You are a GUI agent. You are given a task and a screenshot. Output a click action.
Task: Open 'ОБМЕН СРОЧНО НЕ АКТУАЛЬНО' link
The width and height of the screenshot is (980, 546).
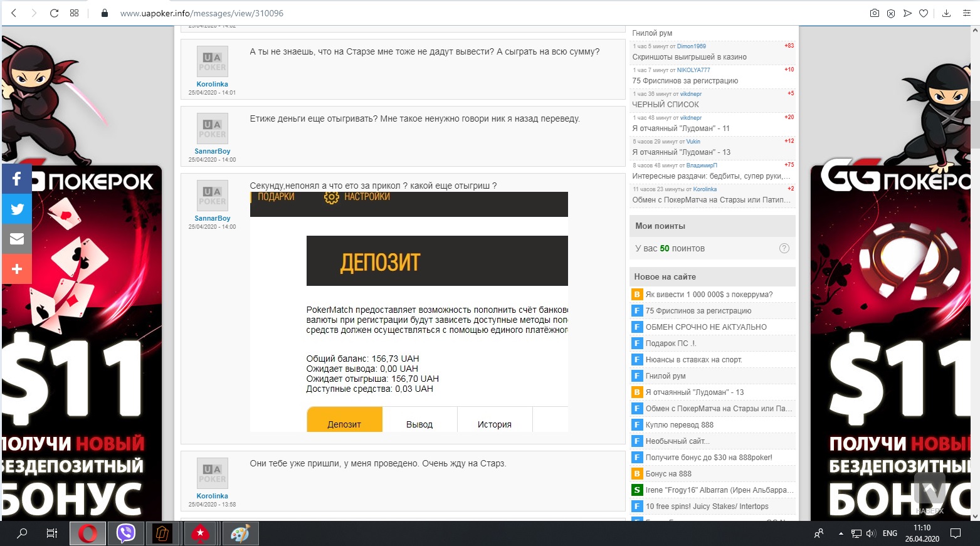point(706,327)
